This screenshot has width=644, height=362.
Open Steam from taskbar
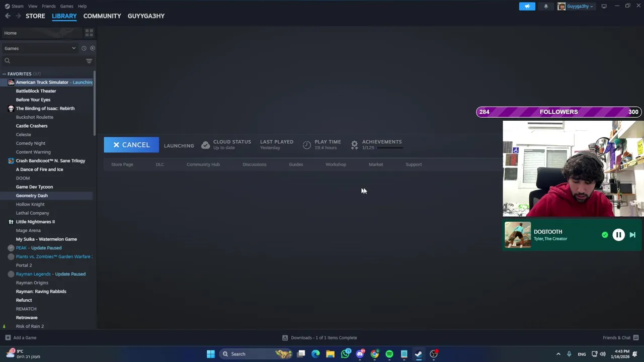[419, 354]
